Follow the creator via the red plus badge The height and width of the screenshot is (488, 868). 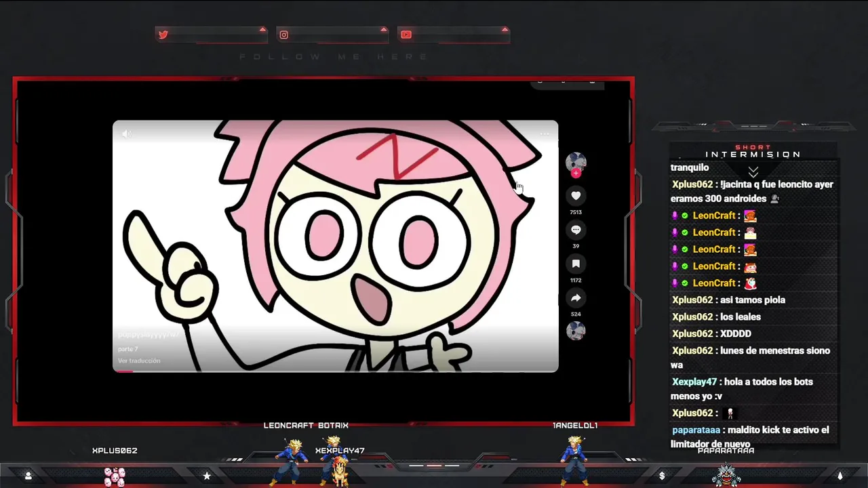[x=576, y=174]
